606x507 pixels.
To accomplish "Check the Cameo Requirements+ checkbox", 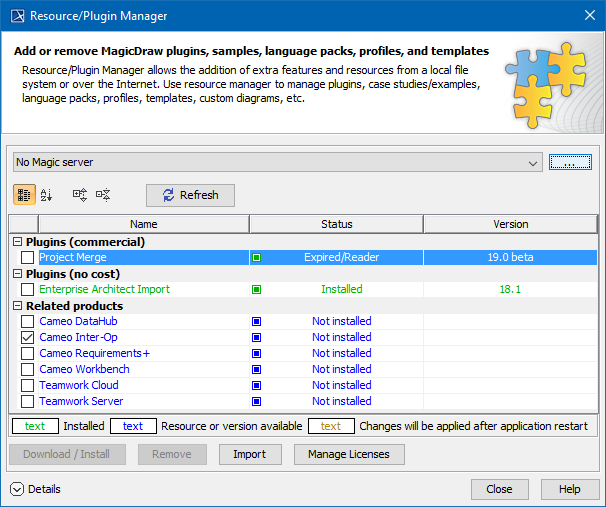I will 27,354.
